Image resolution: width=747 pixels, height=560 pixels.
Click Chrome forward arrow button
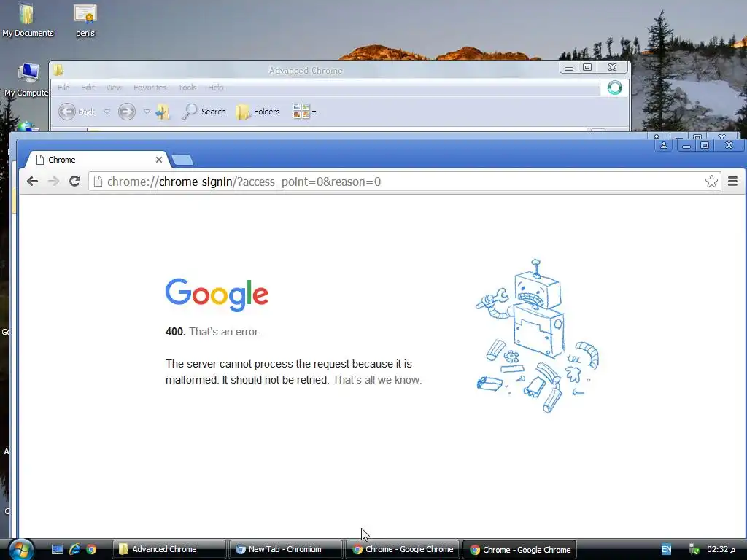(x=53, y=182)
